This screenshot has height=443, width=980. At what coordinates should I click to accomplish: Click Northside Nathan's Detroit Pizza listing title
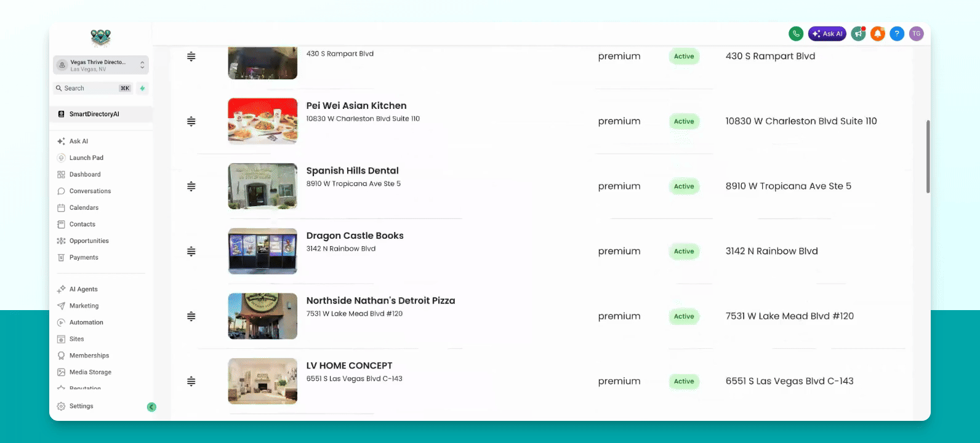click(x=381, y=300)
